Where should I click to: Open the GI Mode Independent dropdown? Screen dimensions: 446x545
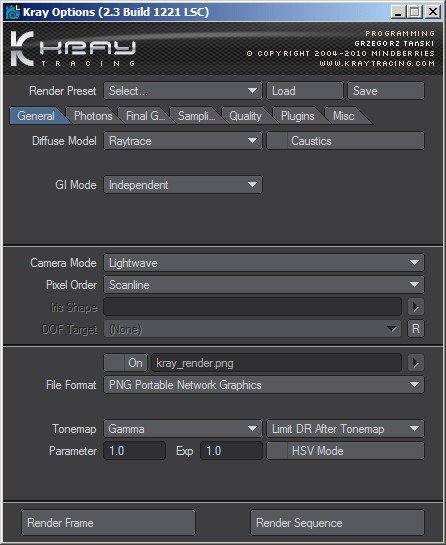pyautogui.click(x=183, y=185)
